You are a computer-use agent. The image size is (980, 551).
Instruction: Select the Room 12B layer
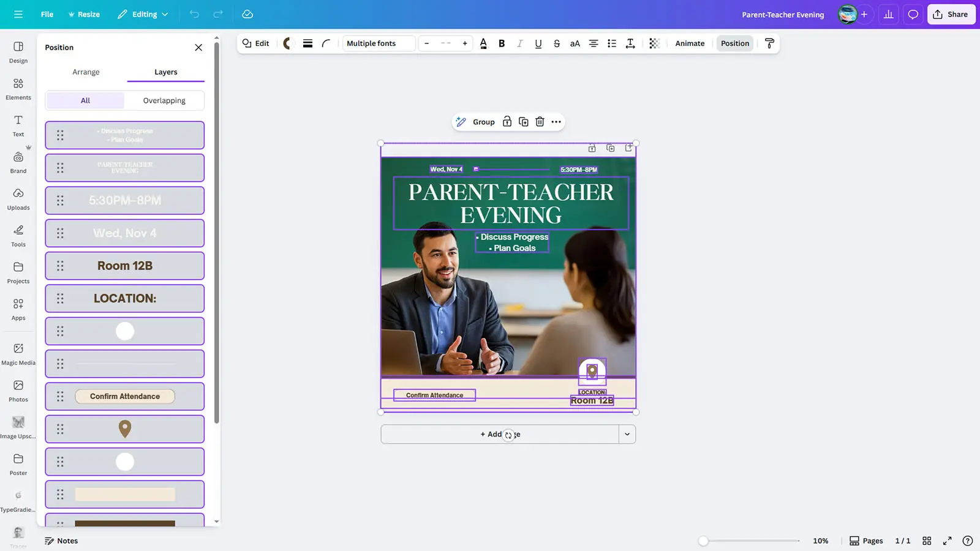125,266
